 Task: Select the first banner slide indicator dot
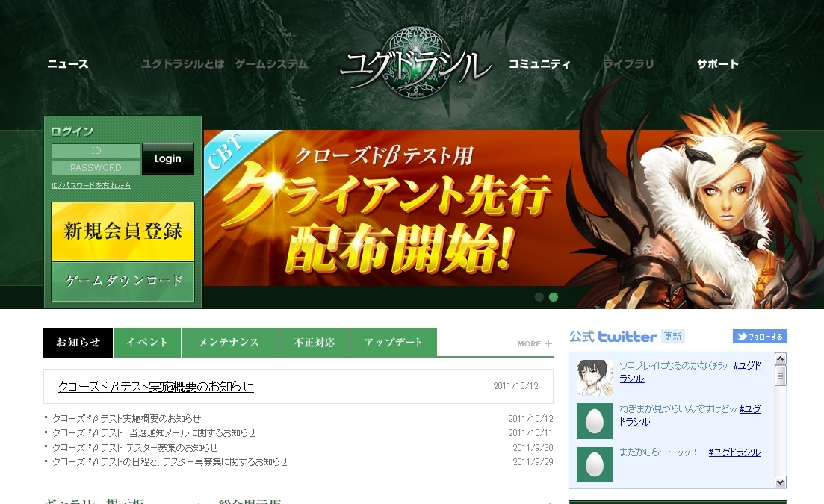[539, 297]
